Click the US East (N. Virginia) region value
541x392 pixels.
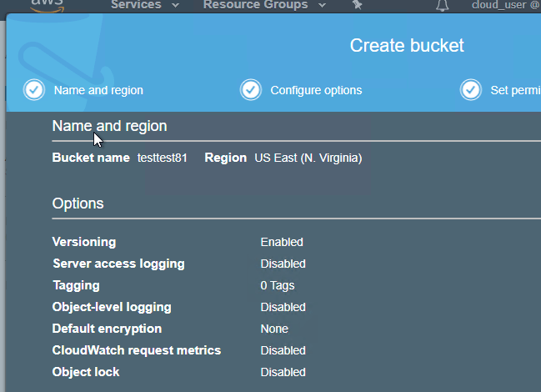pos(308,158)
